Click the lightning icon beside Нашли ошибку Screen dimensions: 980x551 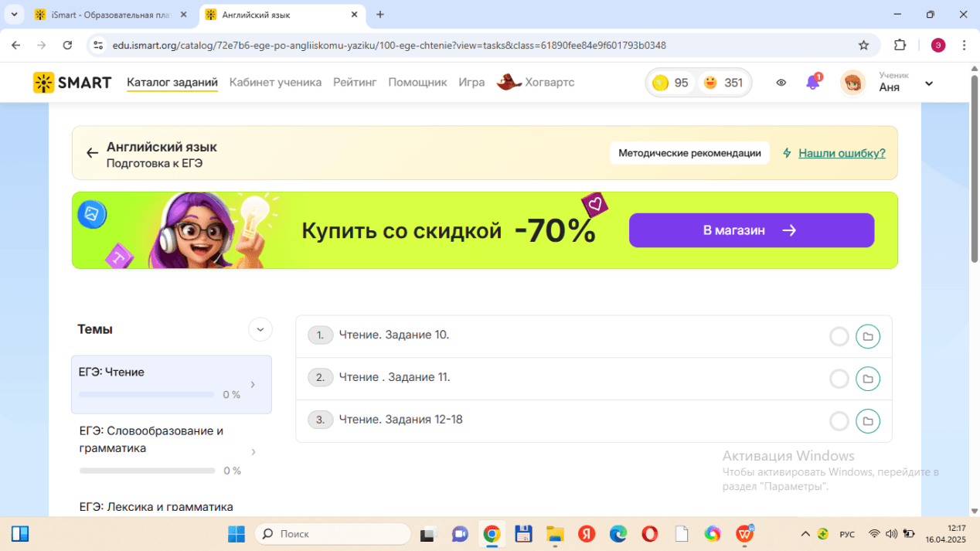(787, 153)
